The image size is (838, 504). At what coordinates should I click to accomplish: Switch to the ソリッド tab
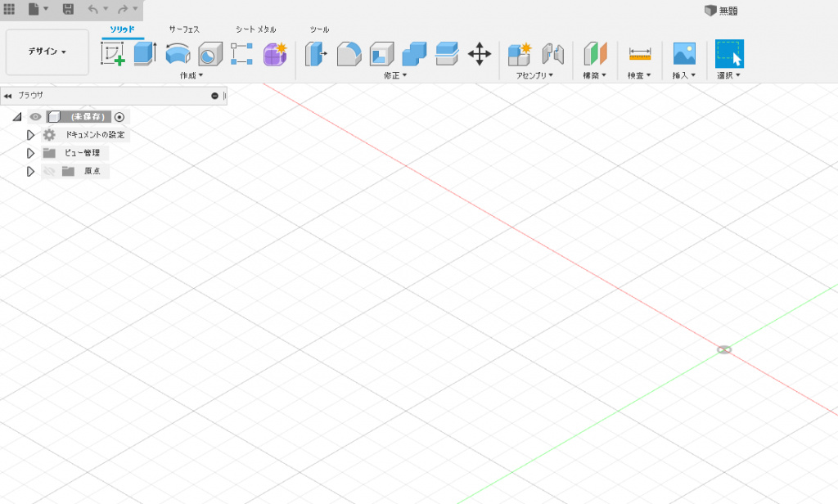pos(123,29)
